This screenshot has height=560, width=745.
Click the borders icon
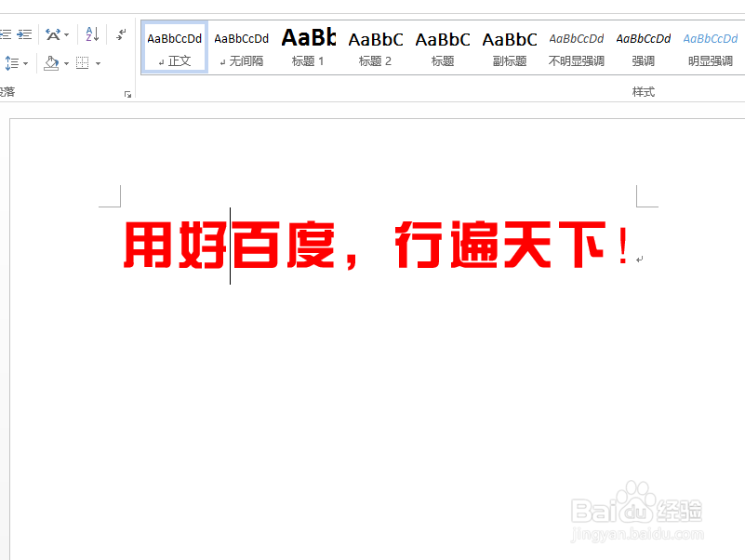83,63
